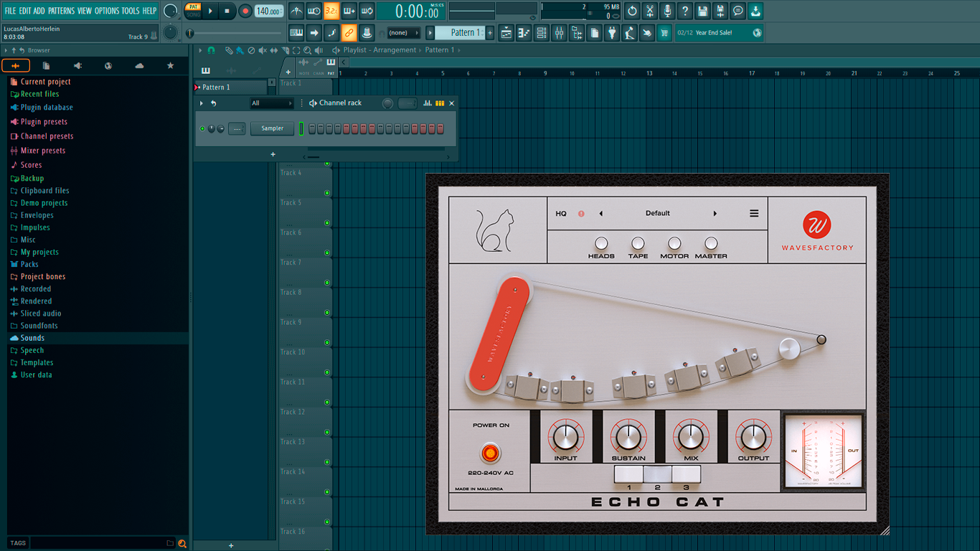
Task: Render project as audio file icon
Action: [x=720, y=11]
